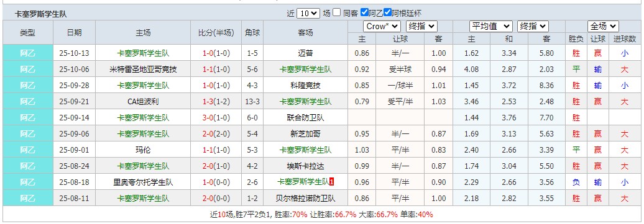Open the 终指 dropdown beside 平均值

point(533,26)
